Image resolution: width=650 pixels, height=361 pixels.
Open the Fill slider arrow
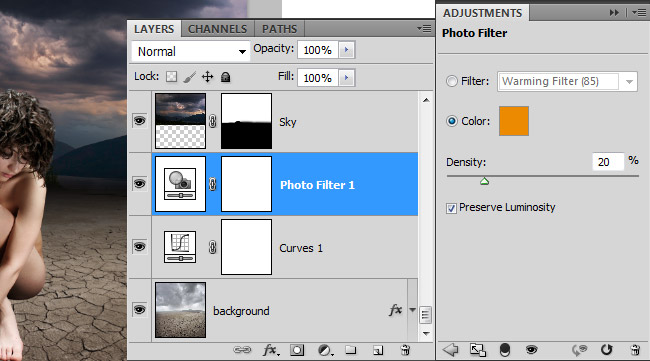(x=347, y=78)
